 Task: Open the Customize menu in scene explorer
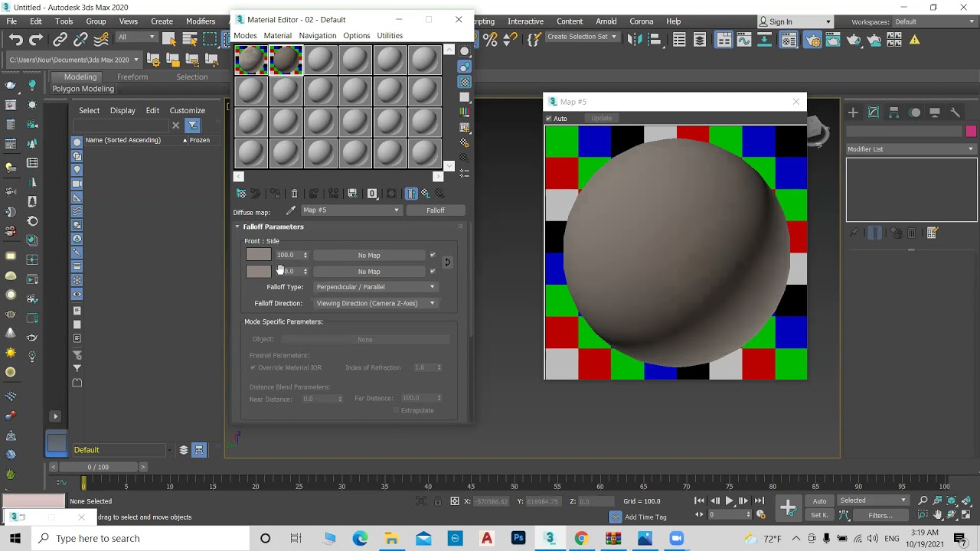[188, 111]
